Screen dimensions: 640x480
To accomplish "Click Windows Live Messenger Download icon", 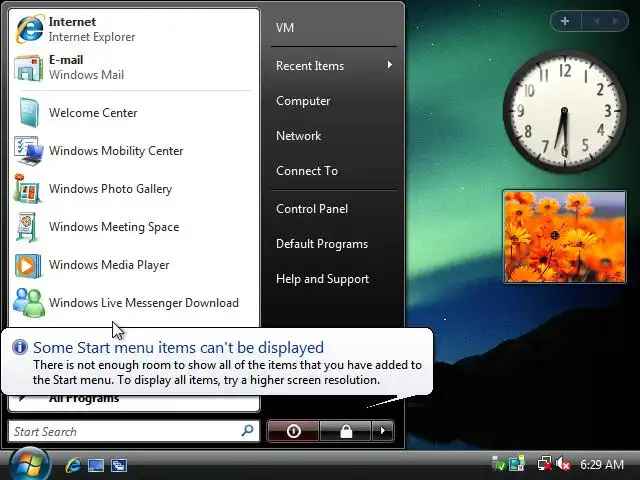I will click(x=29, y=303).
